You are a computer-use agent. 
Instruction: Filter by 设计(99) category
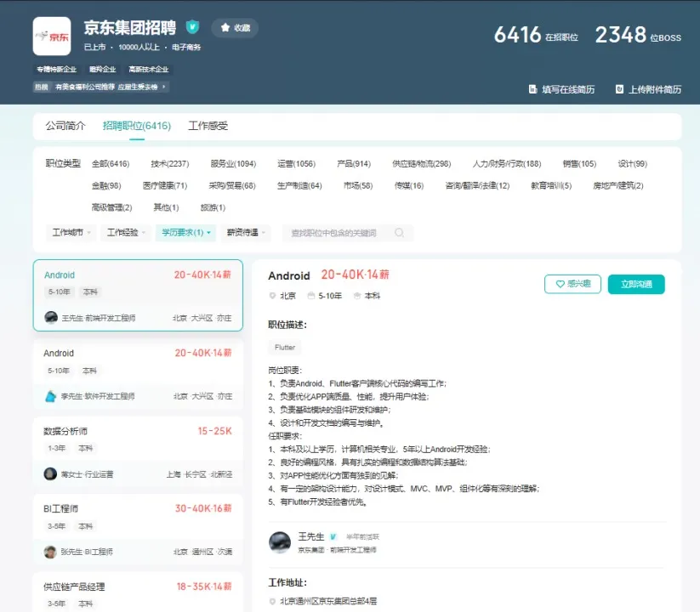click(632, 164)
